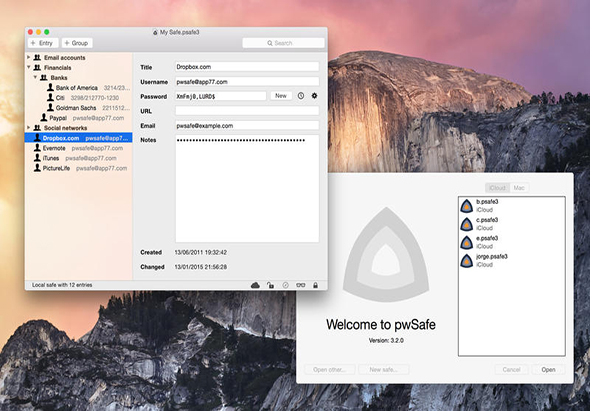
Task: Click the e.psafe3 safe icon
Action: 467,243
